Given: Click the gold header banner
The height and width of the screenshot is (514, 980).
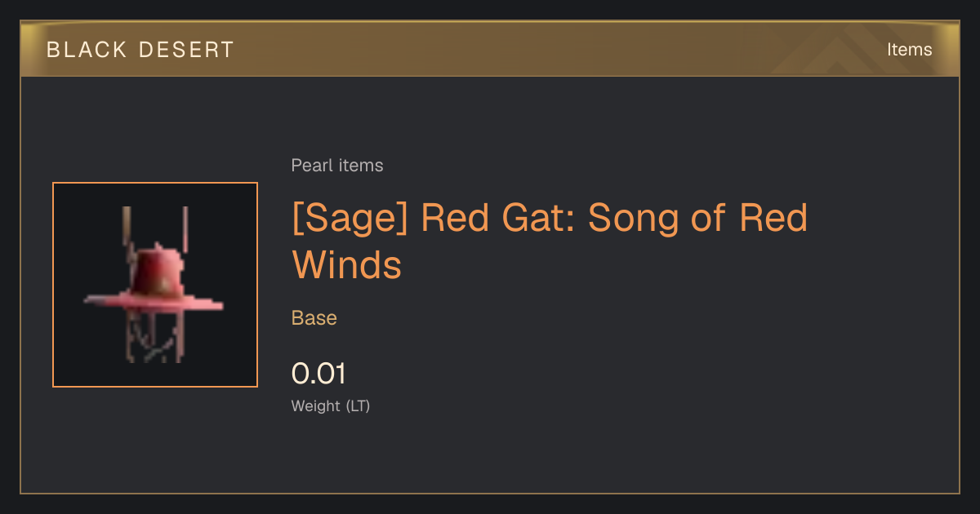Looking at the screenshot, I should click(490, 49).
